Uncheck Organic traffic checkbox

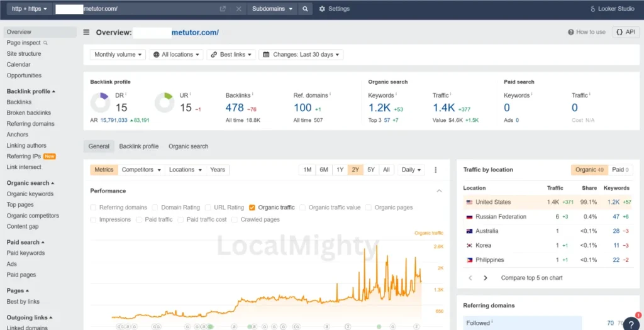(252, 207)
